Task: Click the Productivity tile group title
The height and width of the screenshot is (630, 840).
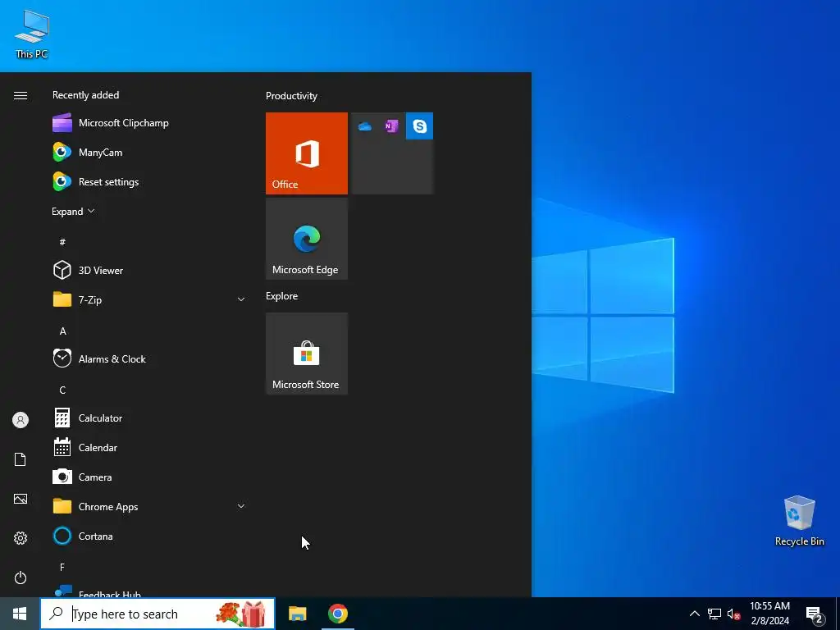Action: point(291,96)
